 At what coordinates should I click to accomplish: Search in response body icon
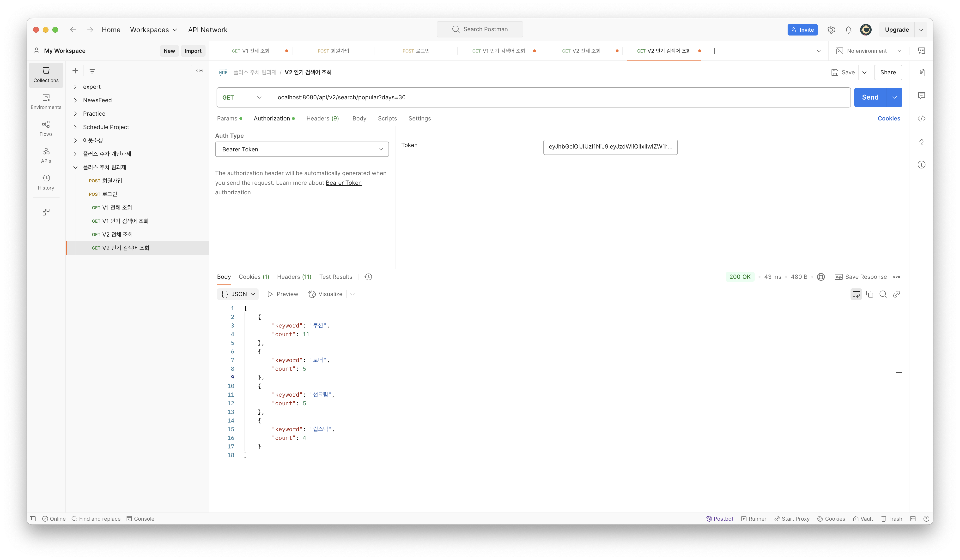tap(883, 294)
